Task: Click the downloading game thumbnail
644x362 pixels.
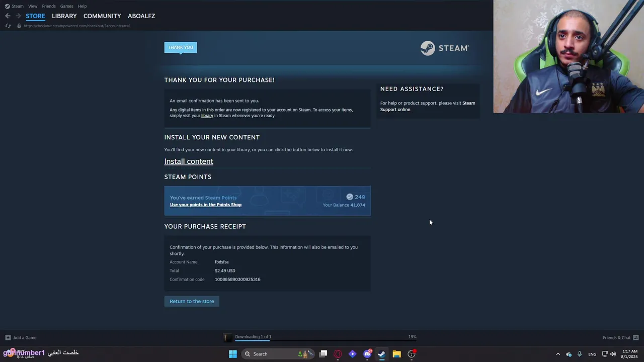Action: pos(228,337)
